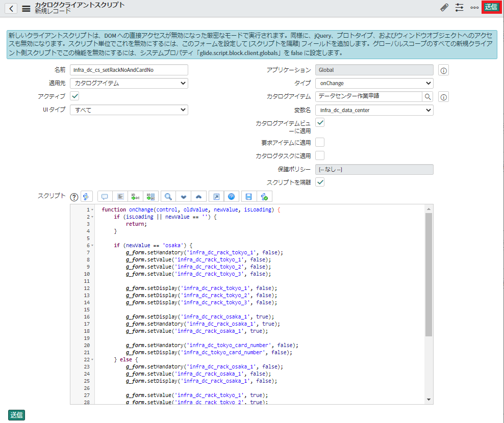Toggle full screen script editor
Image resolution: width=504 pixels, height=423 pixels.
point(216,197)
